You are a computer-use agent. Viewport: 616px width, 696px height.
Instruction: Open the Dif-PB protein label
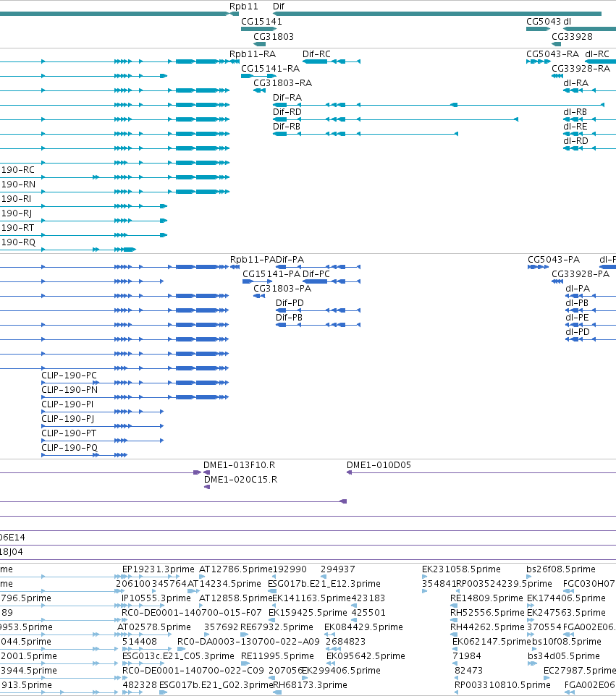coord(289,318)
